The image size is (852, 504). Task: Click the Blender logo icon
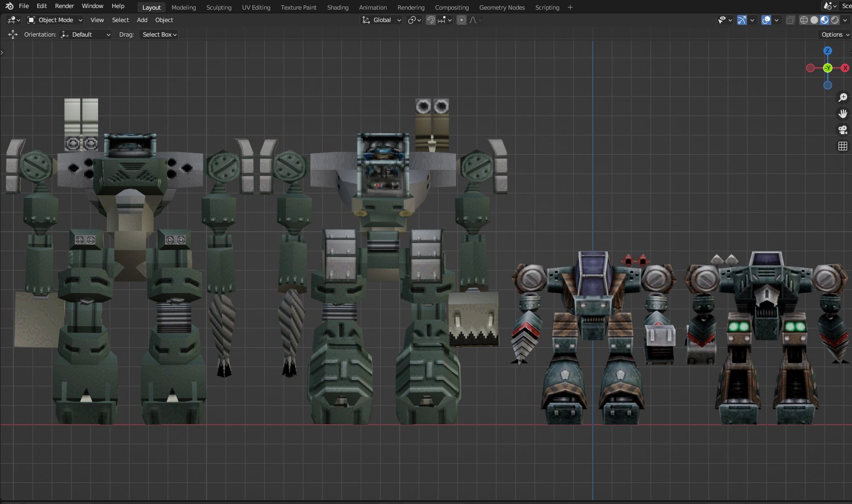[x=9, y=6]
